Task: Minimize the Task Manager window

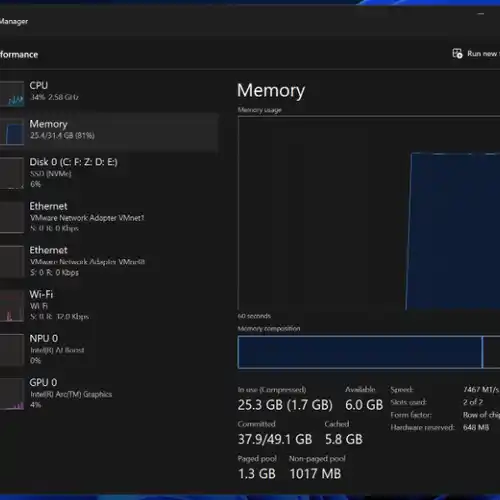Action: pyautogui.click(x=481, y=14)
